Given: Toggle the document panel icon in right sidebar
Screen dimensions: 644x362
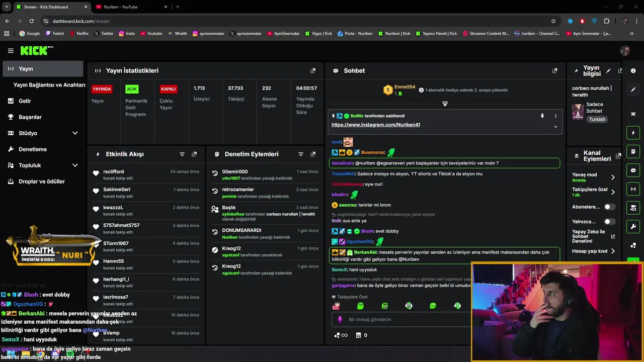Looking at the screenshot, I should (x=633, y=151).
